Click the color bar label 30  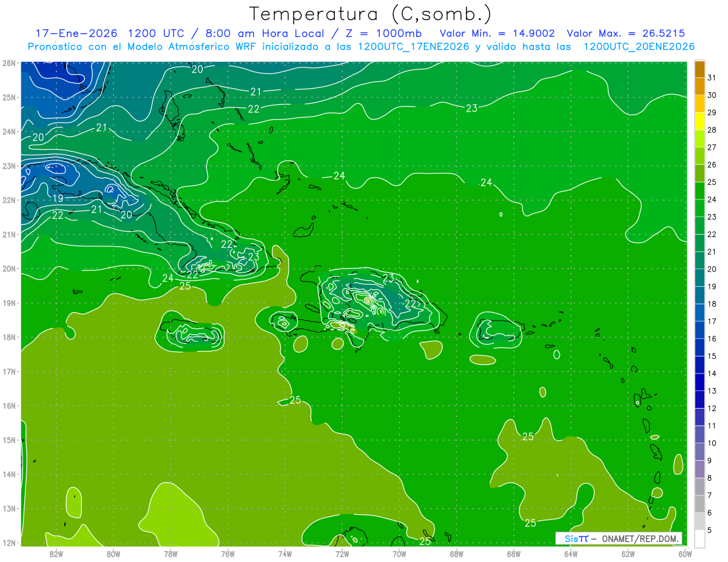pyautogui.click(x=712, y=95)
